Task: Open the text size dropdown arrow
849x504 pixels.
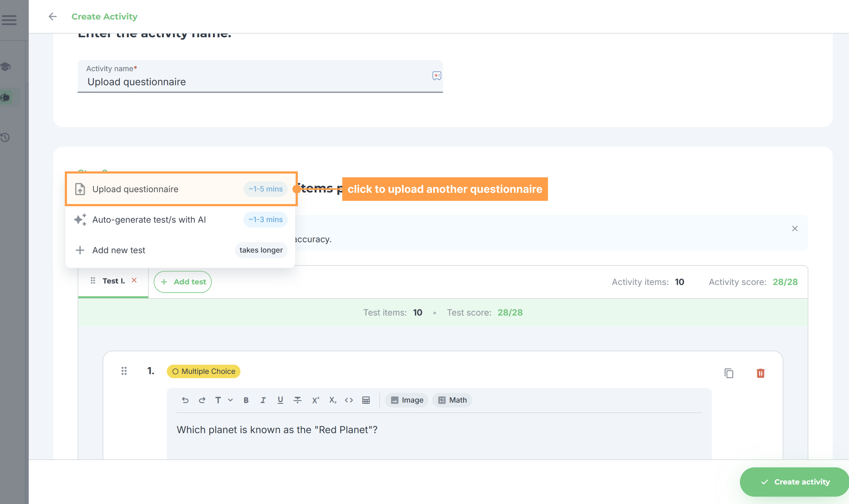Action: 230,400
